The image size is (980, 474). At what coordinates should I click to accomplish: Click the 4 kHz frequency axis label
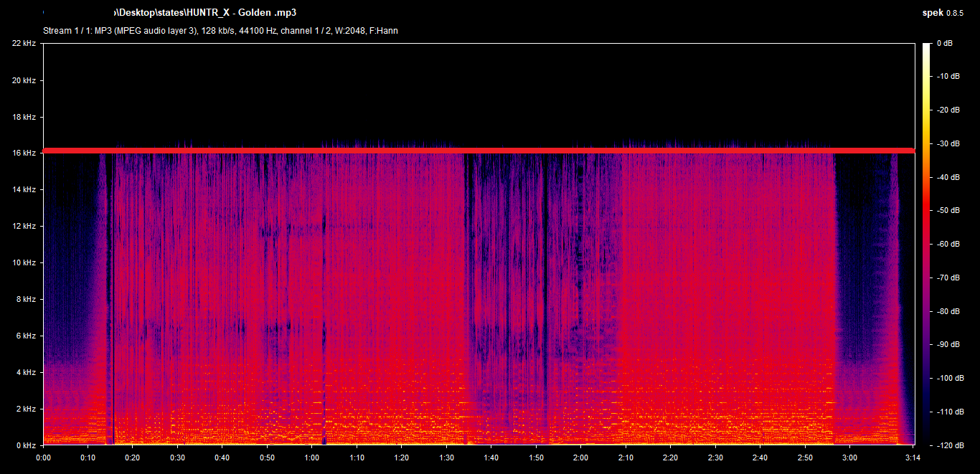[25, 372]
